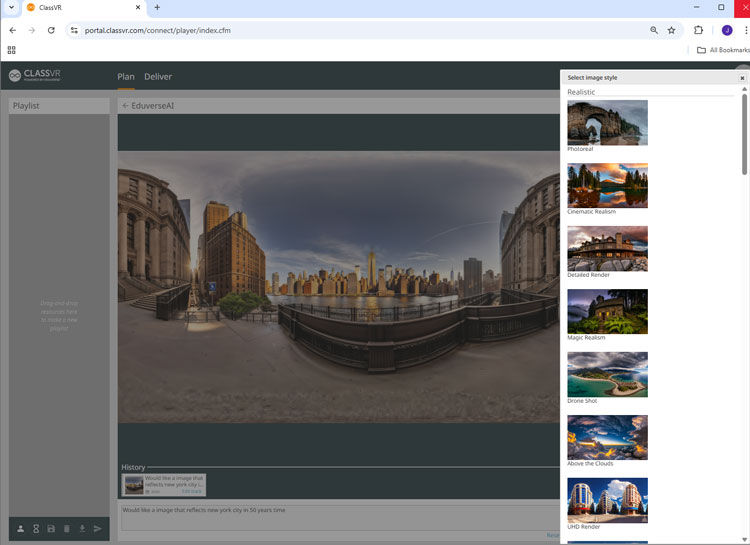Open the history item for New York image
Screen dimensions: 750x545
pyautogui.click(x=164, y=485)
